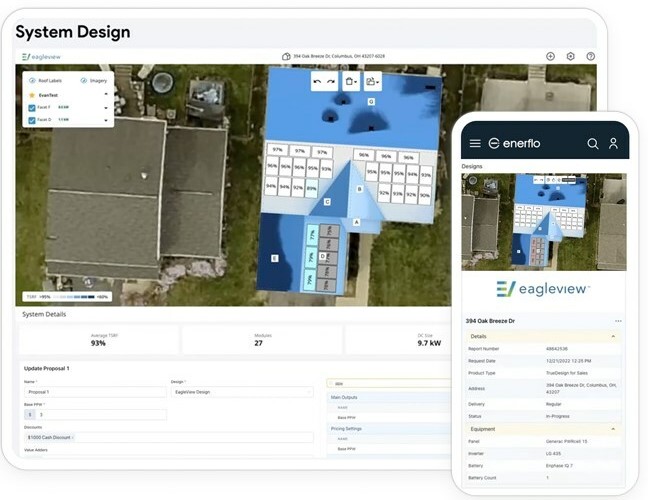Collapse the Equipment section on phone
Image resolution: width=648 pixels, height=500 pixels.
(613, 429)
